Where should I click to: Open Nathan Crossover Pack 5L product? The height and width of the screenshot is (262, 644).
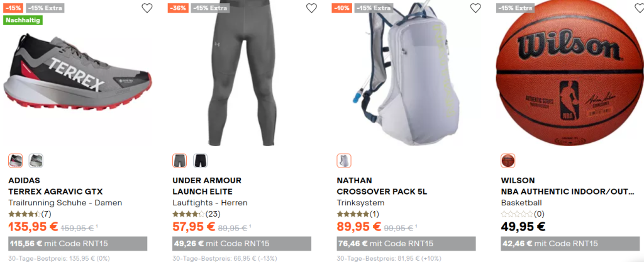point(382,191)
